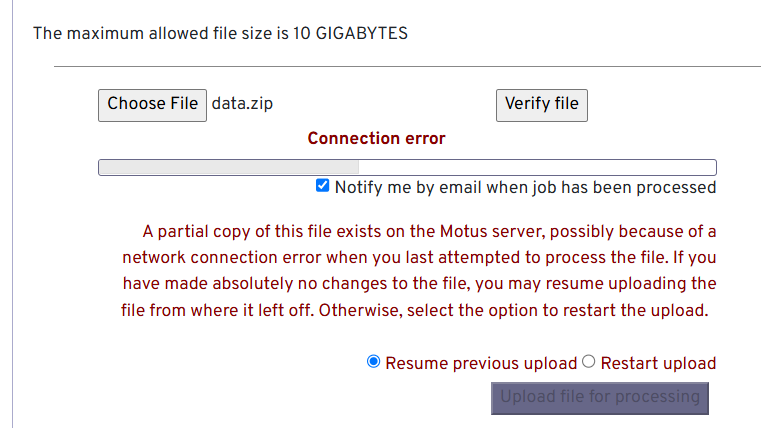Click the 'Resume previous upload' label text
779x428 pixels.
[x=481, y=363]
